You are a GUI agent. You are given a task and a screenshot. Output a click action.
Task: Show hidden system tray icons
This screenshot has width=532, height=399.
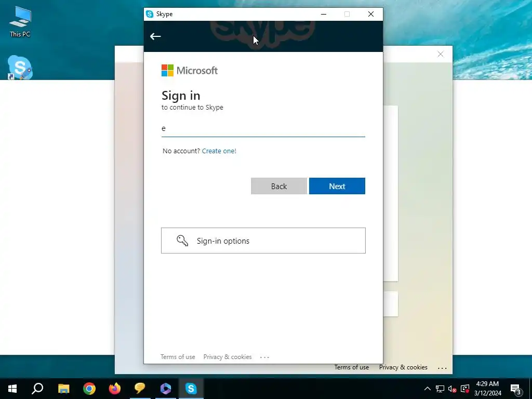click(x=428, y=389)
